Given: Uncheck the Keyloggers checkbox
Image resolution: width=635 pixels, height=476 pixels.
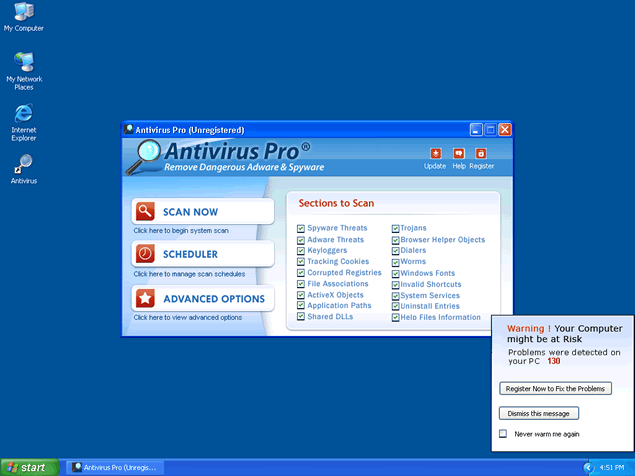Looking at the screenshot, I should 301,251.
